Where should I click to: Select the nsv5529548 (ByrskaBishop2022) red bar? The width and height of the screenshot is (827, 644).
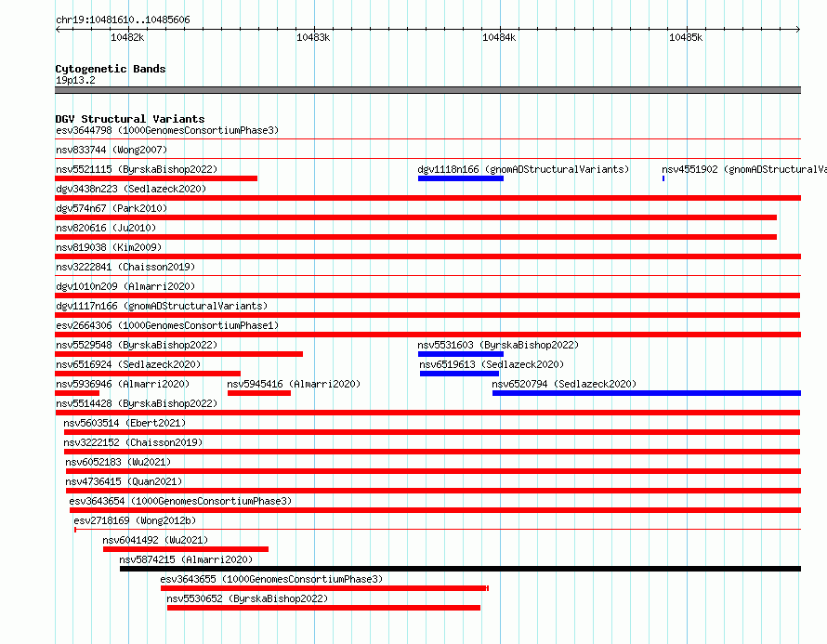point(178,354)
